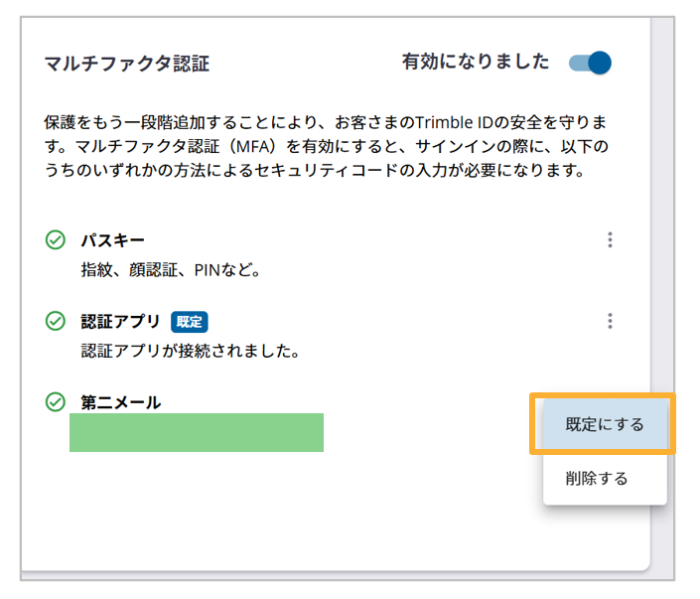700x599 pixels.
Task: Click the マルチファクタ認証 section heading
Action: point(126,65)
